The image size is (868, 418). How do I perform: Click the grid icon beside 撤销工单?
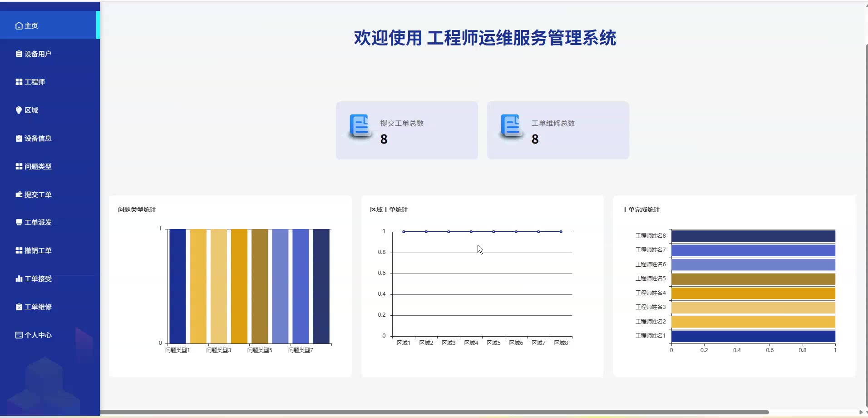pyautogui.click(x=19, y=251)
